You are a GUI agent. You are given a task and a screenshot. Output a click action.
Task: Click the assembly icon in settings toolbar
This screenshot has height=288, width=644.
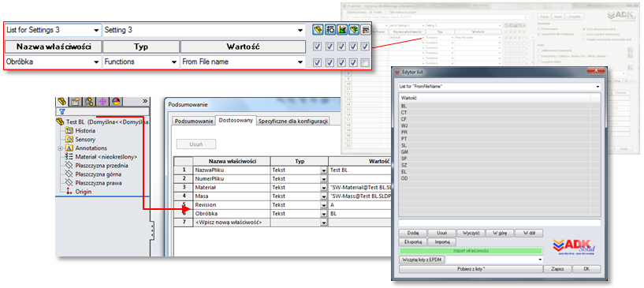click(x=354, y=30)
